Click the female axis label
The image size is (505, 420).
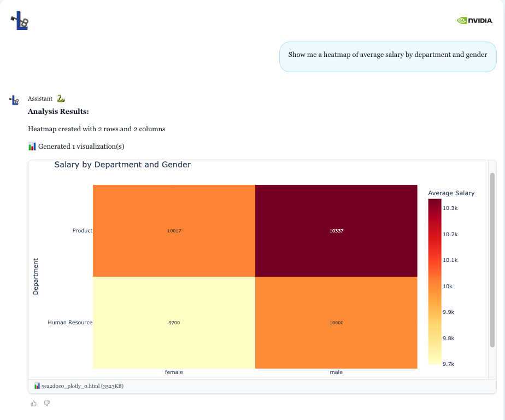point(174,372)
